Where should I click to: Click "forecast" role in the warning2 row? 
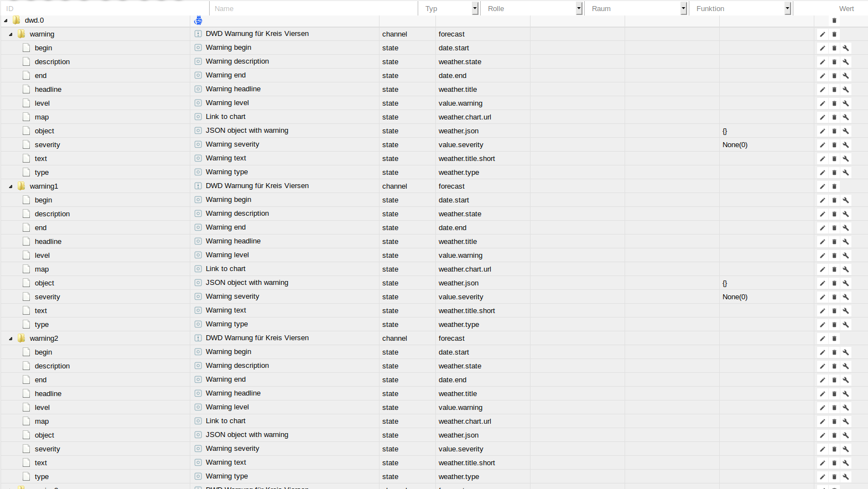point(451,339)
